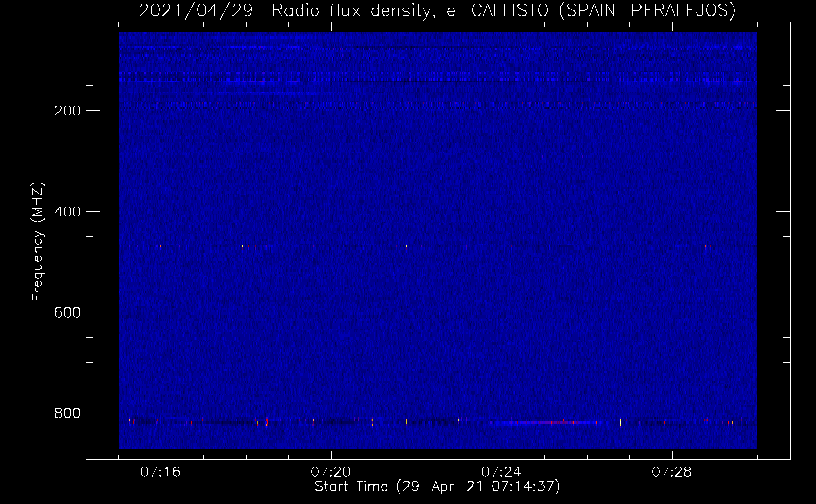
Task: Click the 'Start Time (29-Apr-21 07:14:37)' label
Action: tap(437, 487)
